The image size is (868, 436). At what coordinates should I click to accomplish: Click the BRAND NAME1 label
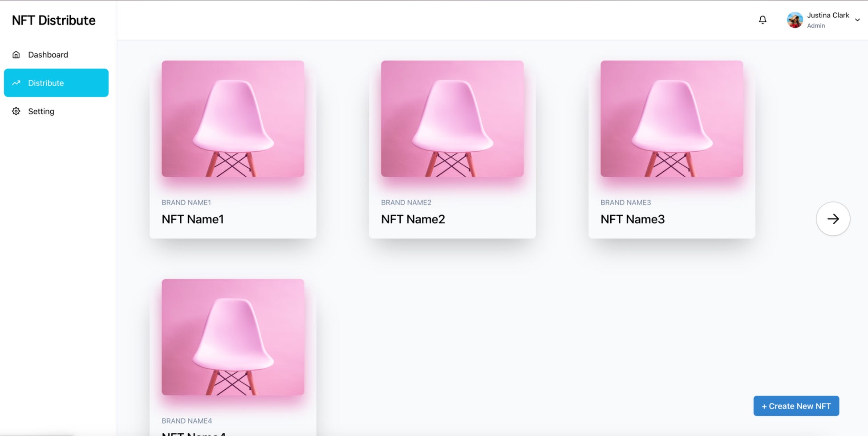click(186, 202)
